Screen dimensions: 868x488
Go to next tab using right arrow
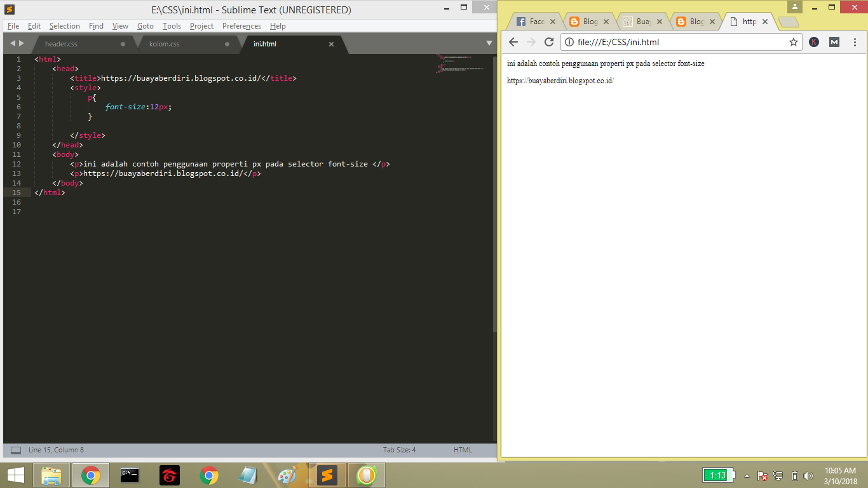(x=21, y=43)
